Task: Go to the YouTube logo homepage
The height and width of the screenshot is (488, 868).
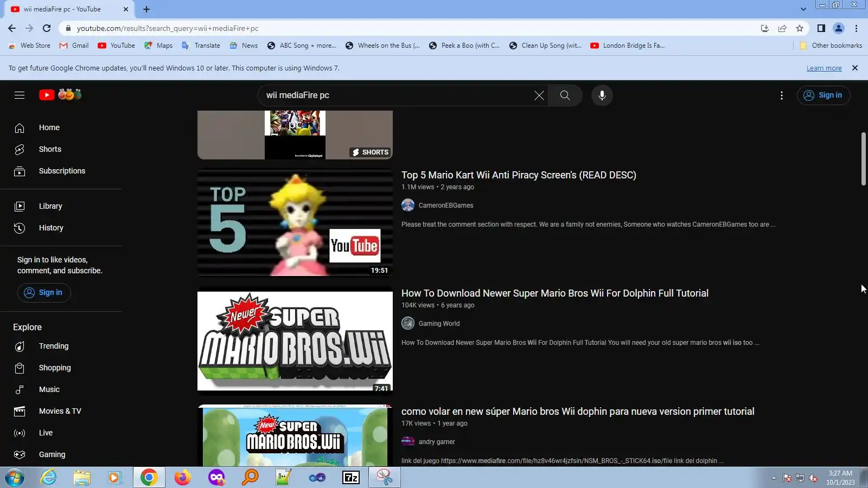Action: tap(60, 95)
